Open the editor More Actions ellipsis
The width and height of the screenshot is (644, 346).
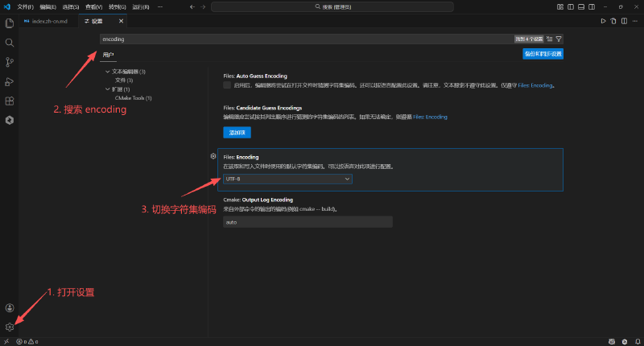[x=635, y=21]
